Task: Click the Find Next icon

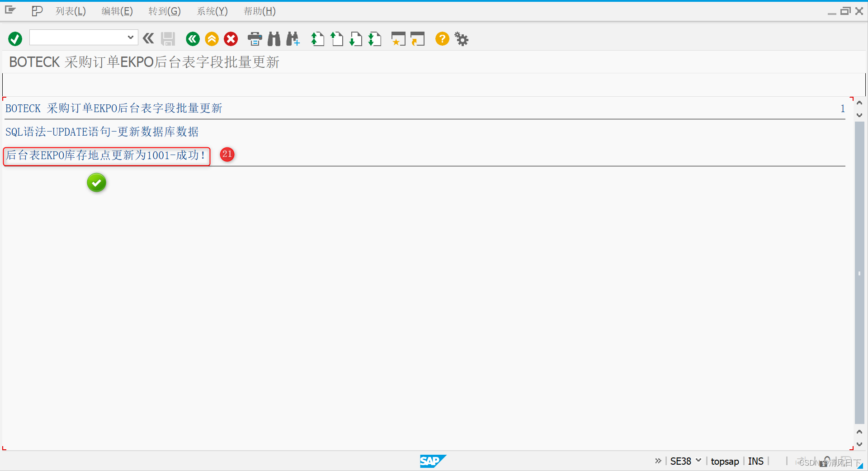Action: click(x=293, y=39)
